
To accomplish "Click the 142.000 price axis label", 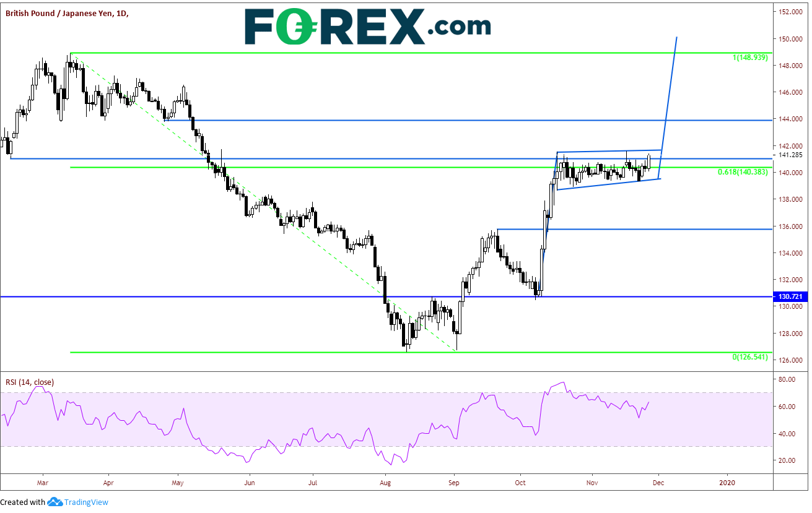I will pos(791,146).
